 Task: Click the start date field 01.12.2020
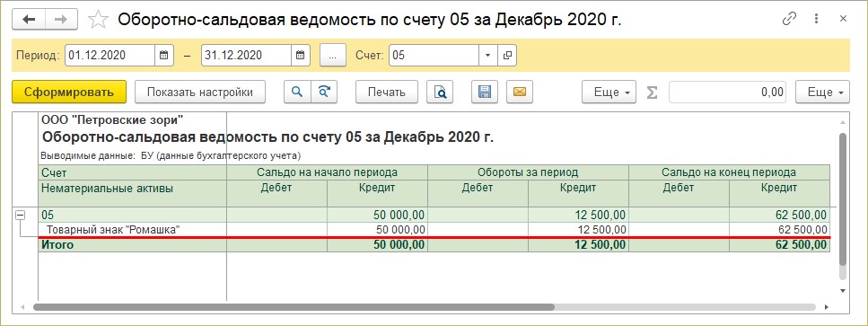coord(110,56)
